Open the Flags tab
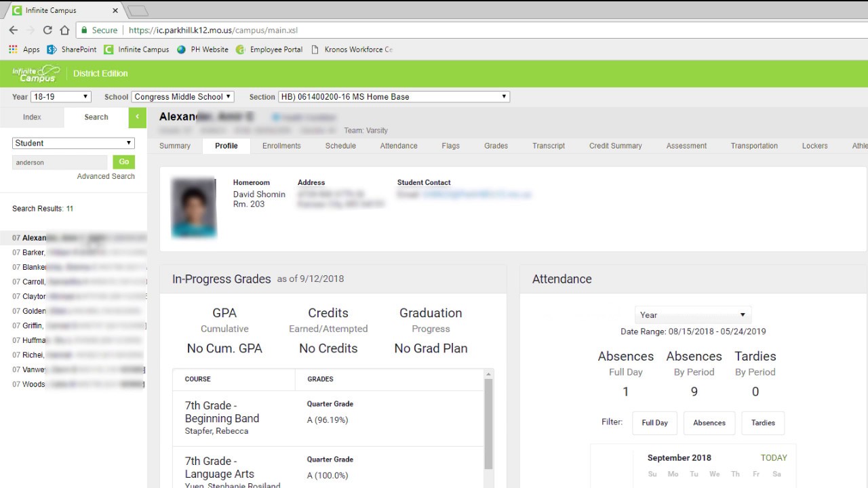 pyautogui.click(x=450, y=146)
